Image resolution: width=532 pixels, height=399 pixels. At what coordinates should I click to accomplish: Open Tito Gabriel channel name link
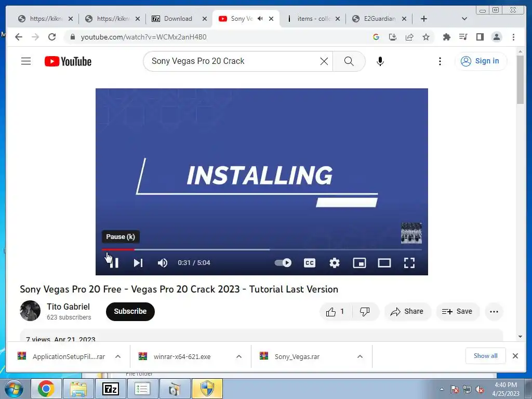point(68,307)
